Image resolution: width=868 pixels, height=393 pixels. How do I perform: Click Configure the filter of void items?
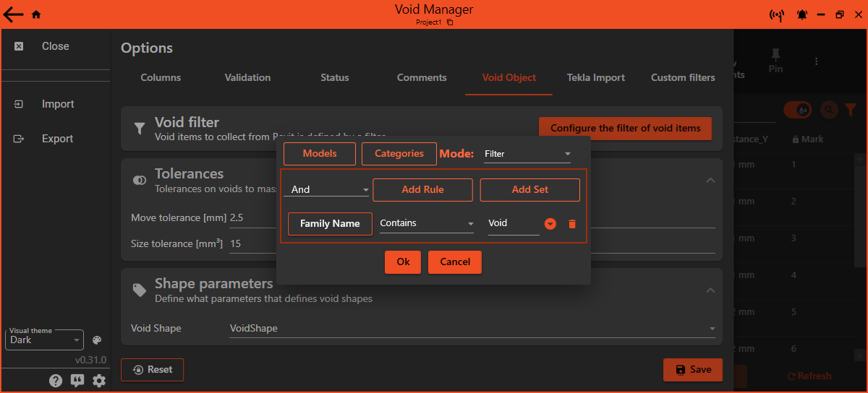pyautogui.click(x=625, y=129)
